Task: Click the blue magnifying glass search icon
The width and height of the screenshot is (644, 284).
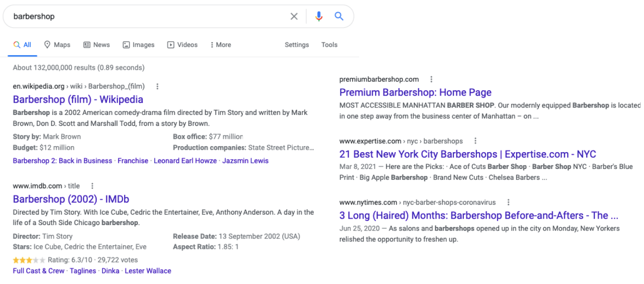Action: (x=339, y=16)
